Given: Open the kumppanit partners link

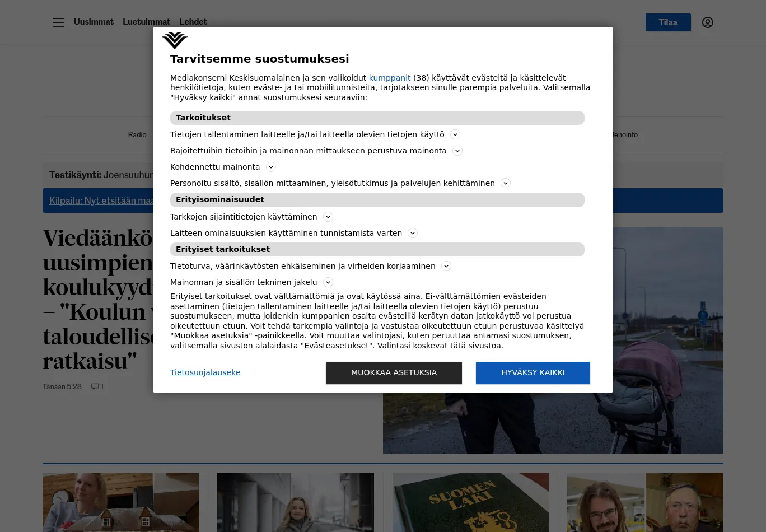Looking at the screenshot, I should click(390, 78).
